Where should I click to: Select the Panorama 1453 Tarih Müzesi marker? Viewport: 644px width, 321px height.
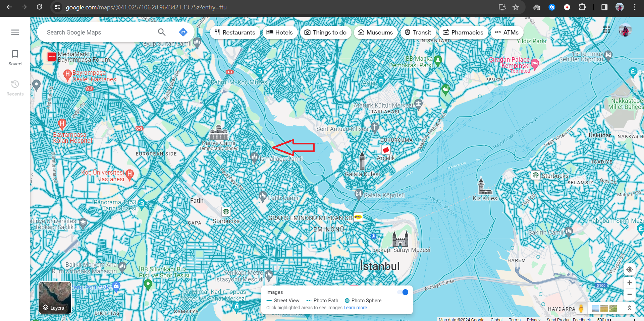pyautogui.click(x=142, y=204)
